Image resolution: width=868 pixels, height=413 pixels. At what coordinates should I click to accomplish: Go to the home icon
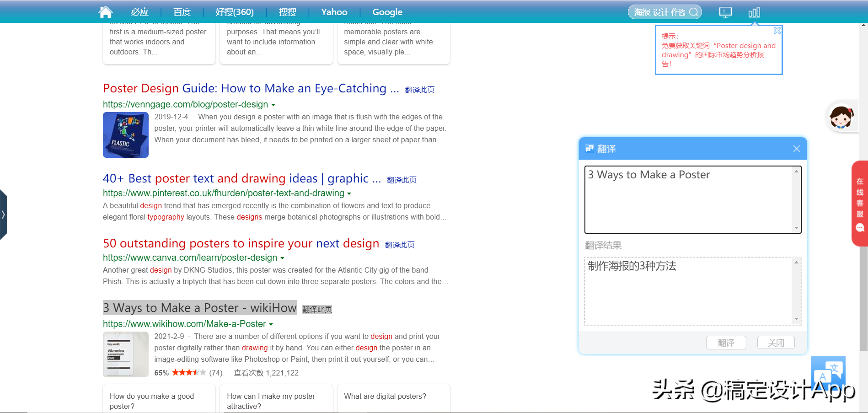pos(106,12)
